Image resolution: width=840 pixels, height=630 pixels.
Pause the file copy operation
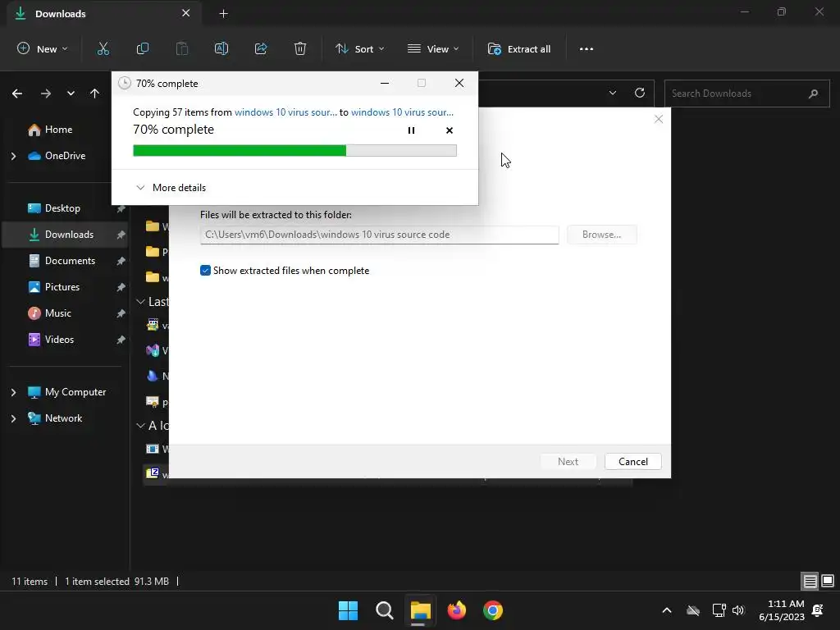[412, 130]
